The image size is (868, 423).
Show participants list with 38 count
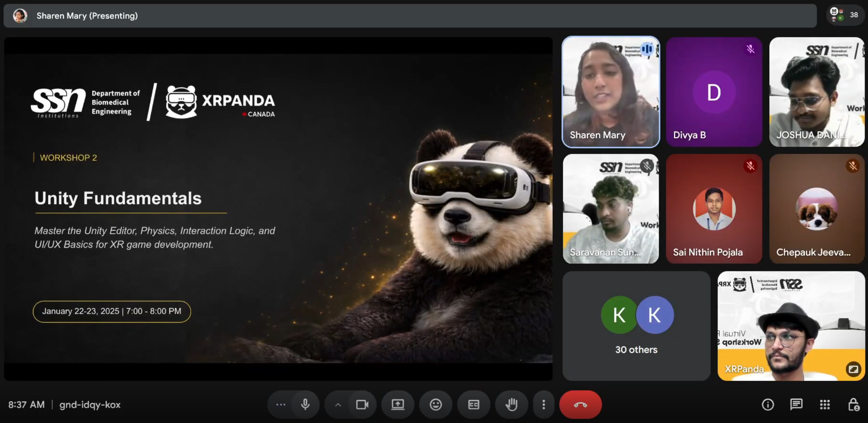845,15
